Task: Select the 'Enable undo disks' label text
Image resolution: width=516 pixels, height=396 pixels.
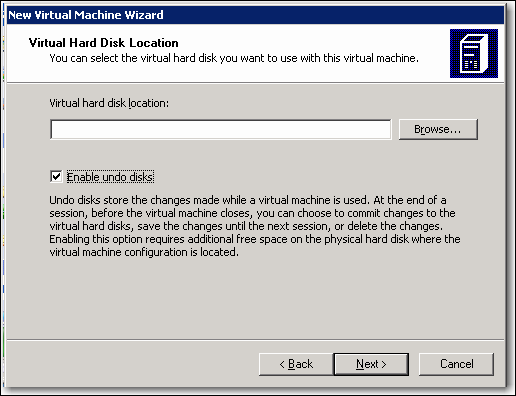Action: coord(110,177)
